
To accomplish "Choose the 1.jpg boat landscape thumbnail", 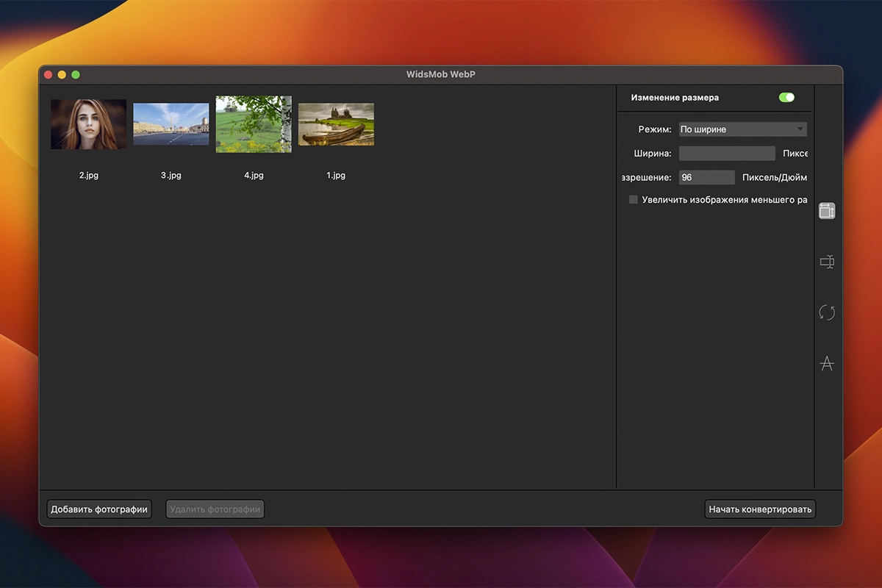I will pyautogui.click(x=336, y=124).
